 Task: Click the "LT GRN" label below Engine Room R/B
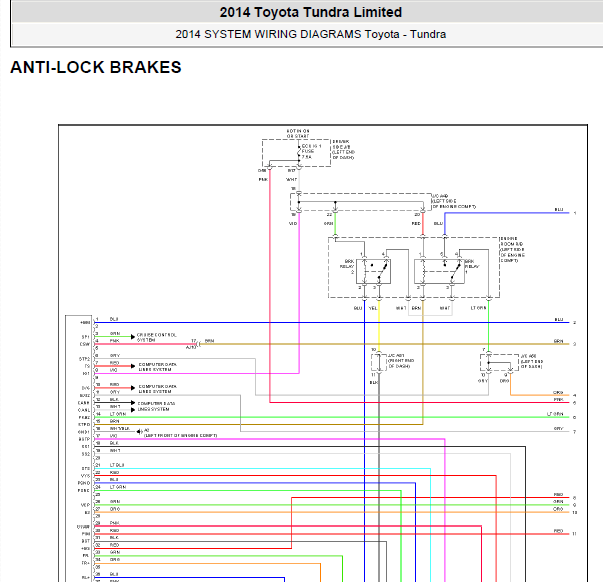(478, 308)
